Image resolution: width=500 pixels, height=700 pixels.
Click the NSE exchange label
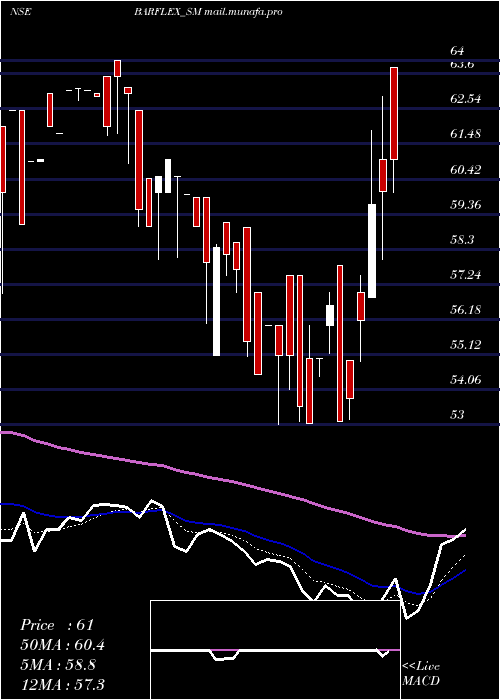click(x=21, y=12)
